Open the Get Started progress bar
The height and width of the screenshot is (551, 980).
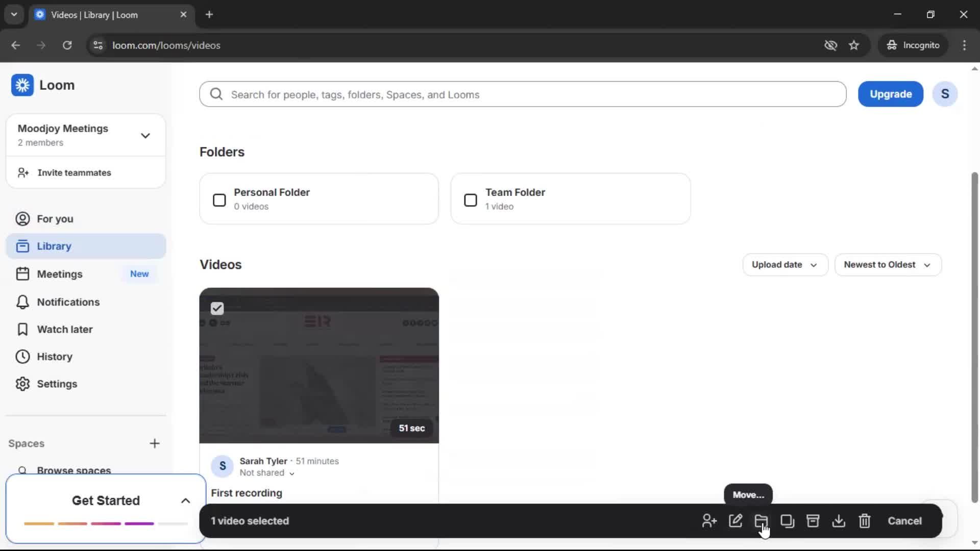click(105, 523)
